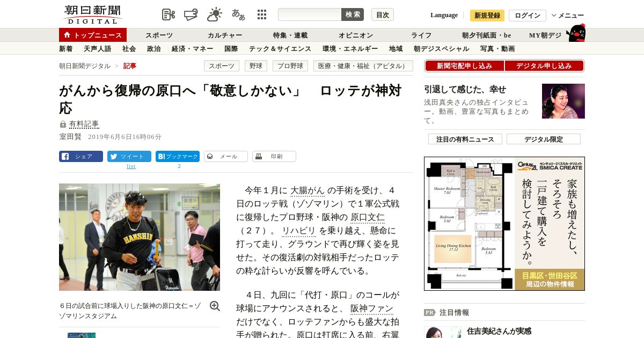Image resolution: width=644 pixels, height=338 pixels.
Task: Open the 朝夕刊紙面・be tab
Action: click(x=487, y=35)
